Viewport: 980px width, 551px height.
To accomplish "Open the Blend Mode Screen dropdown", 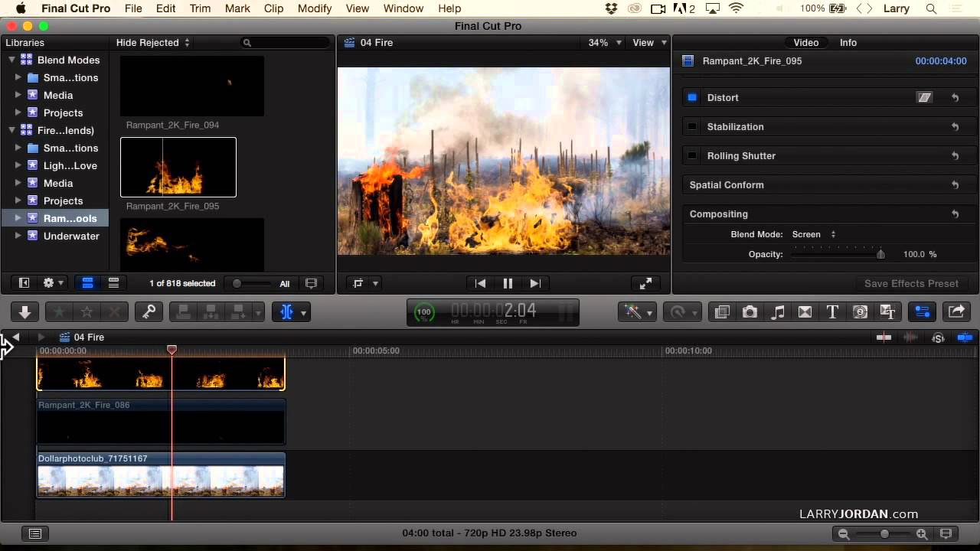I will (x=814, y=234).
